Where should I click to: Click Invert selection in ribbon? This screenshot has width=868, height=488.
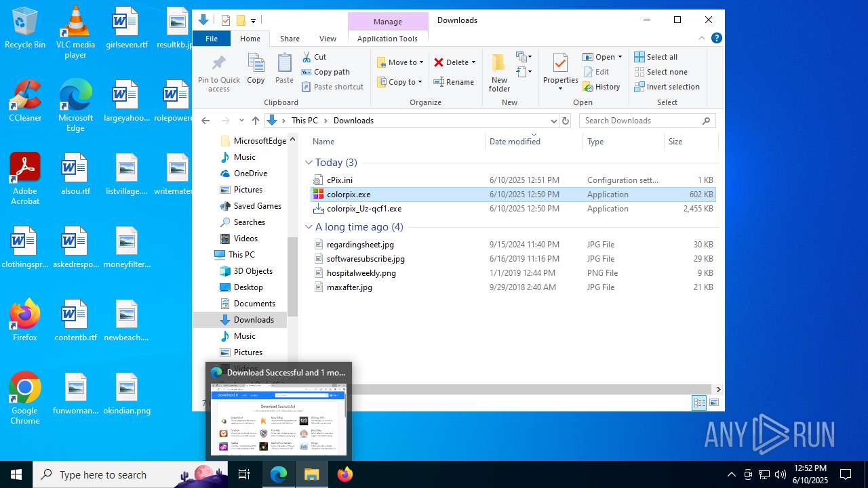[667, 87]
